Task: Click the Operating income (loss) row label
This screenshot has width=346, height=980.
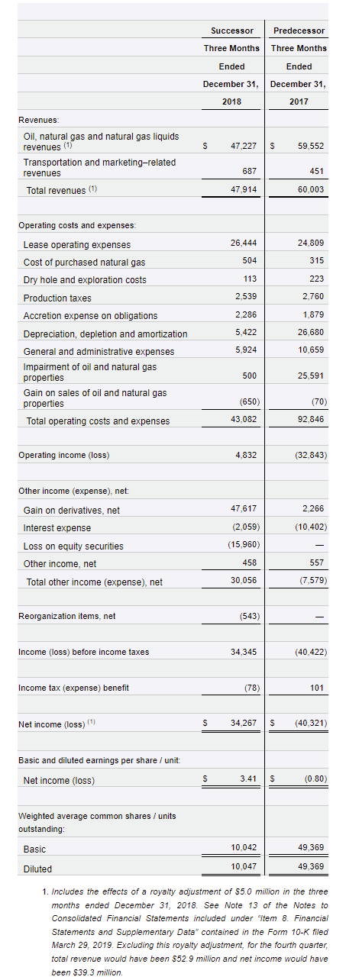Action: pyautogui.click(x=63, y=455)
